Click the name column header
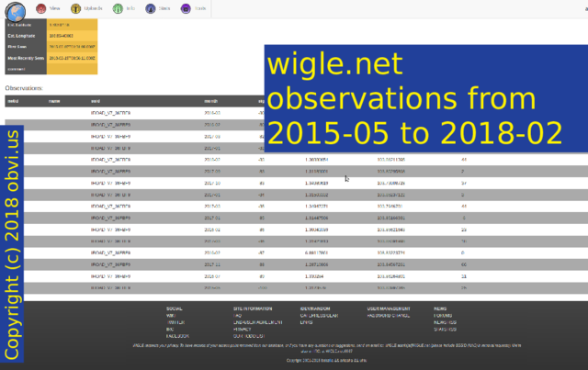 pos(54,101)
